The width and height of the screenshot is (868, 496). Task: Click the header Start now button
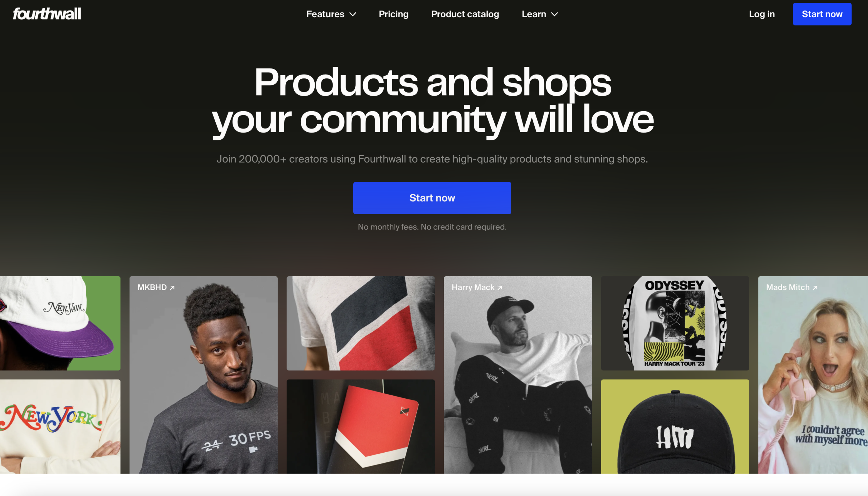point(822,14)
